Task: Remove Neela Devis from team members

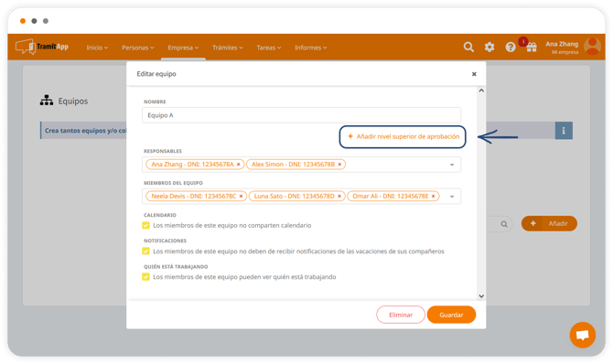Action: point(242,197)
